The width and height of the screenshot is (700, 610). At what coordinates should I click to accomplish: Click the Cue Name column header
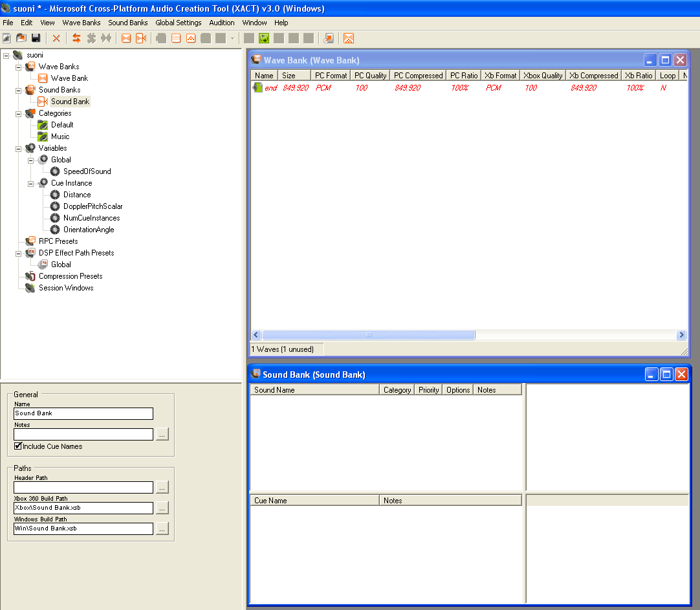[x=314, y=501]
